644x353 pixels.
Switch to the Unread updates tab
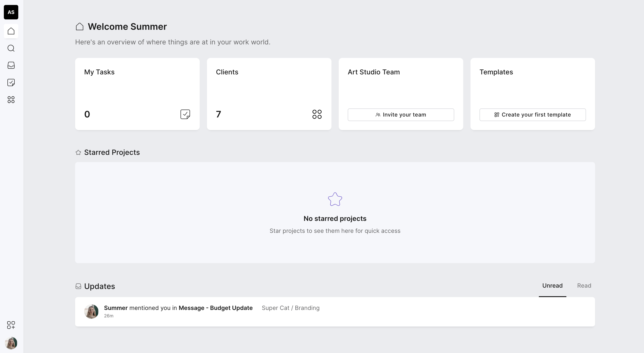552,286
